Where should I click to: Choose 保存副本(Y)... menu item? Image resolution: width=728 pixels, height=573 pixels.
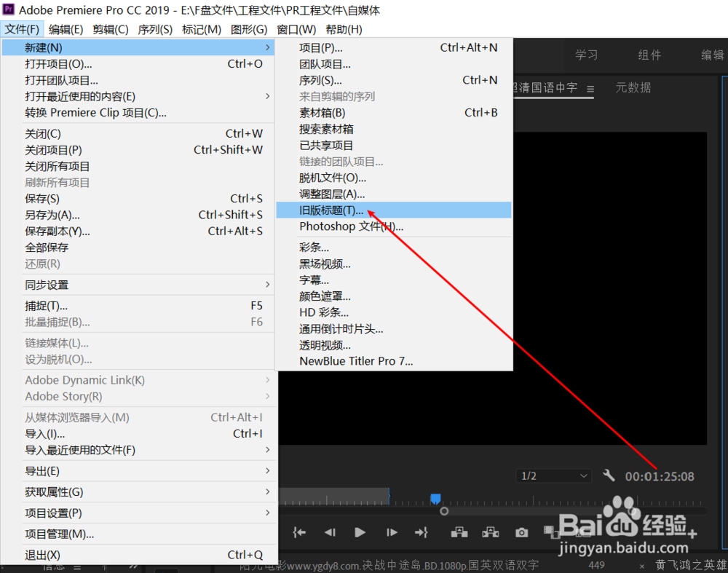138,232
